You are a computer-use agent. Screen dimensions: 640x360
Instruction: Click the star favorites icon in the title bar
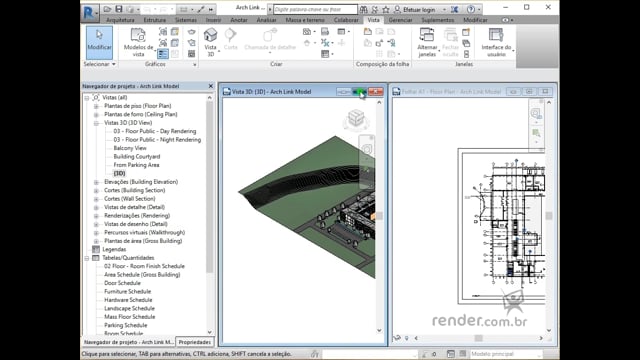tap(386, 9)
